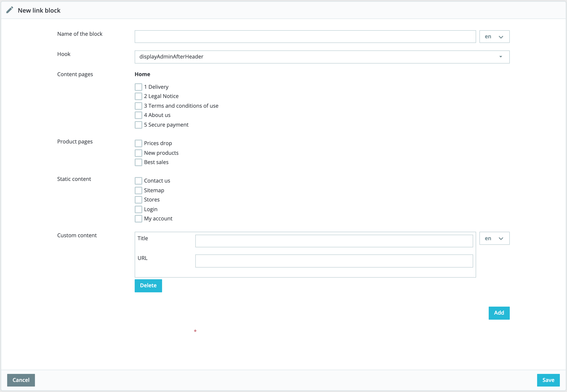Screen dimensions: 567x392
Task: Check the Best sales checkbox
Action: click(x=138, y=162)
